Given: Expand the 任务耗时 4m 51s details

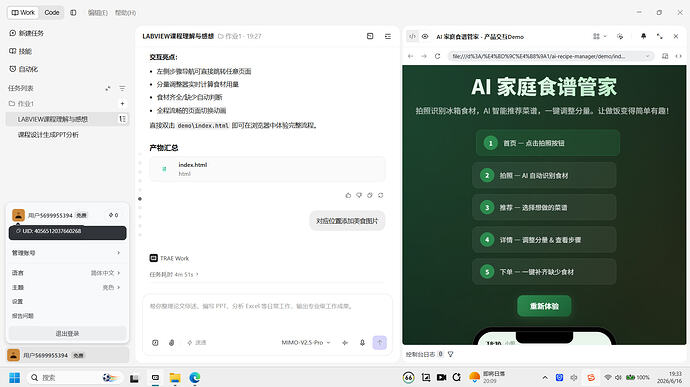Looking at the screenshot, I should 174,274.
